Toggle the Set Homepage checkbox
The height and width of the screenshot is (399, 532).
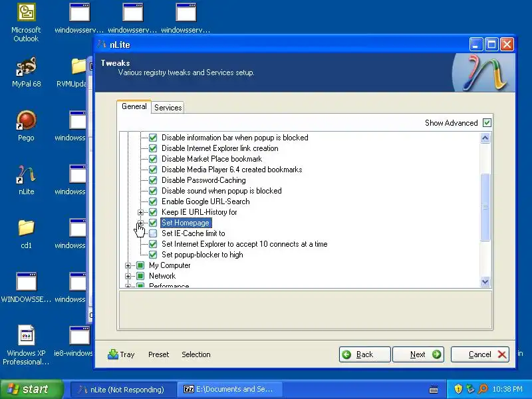pyautogui.click(x=153, y=223)
